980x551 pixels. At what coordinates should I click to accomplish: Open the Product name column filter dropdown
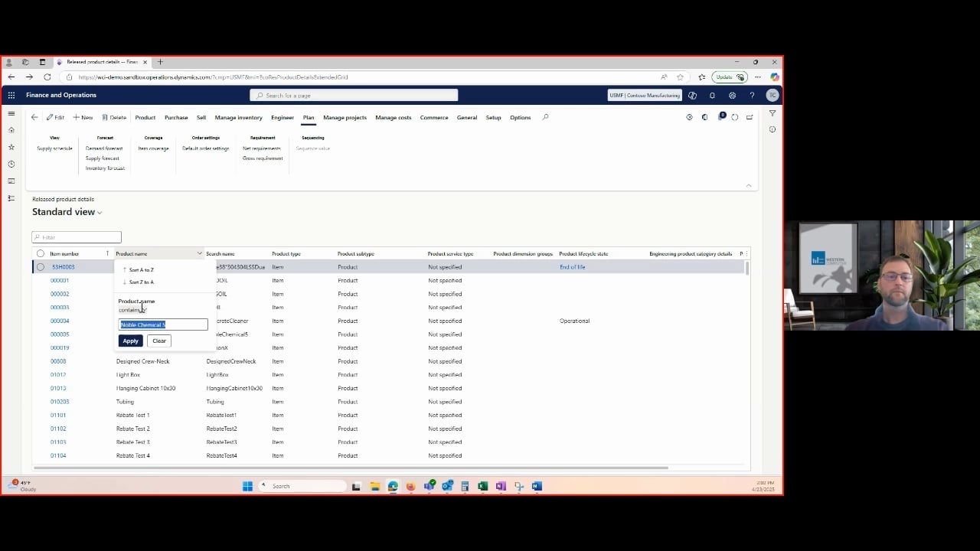tap(199, 253)
